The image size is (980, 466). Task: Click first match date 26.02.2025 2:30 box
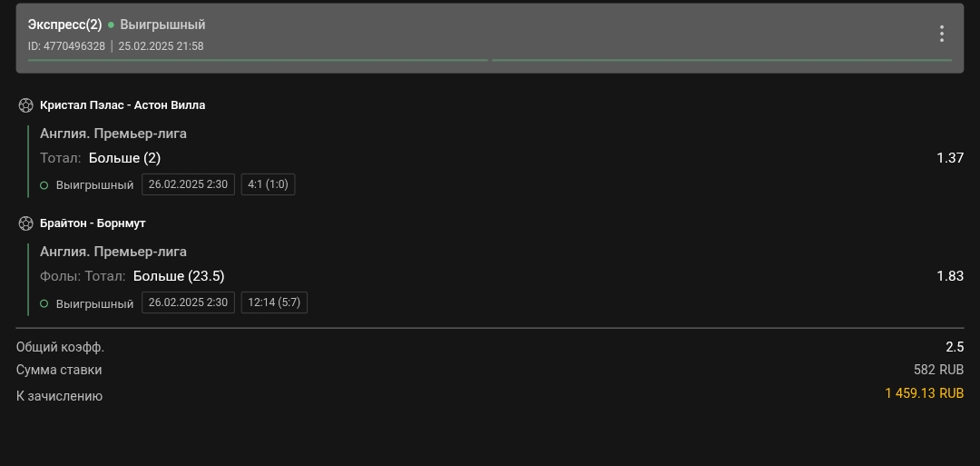188,184
